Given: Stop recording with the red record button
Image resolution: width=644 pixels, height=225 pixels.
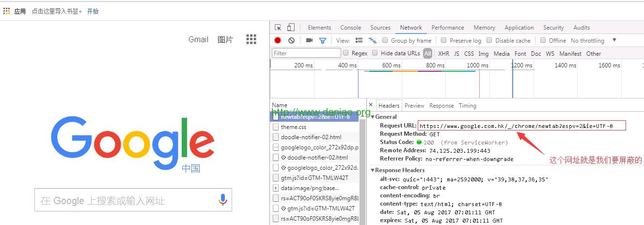Looking at the screenshot, I should point(278,41).
